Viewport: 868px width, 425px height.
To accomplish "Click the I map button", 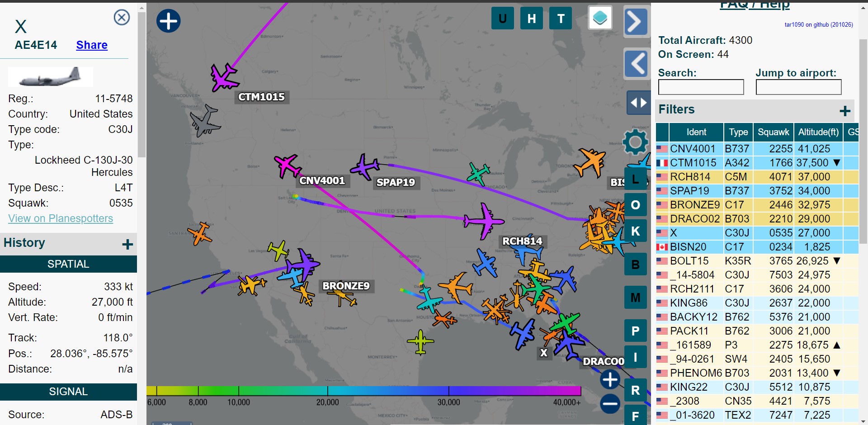I will pyautogui.click(x=636, y=357).
